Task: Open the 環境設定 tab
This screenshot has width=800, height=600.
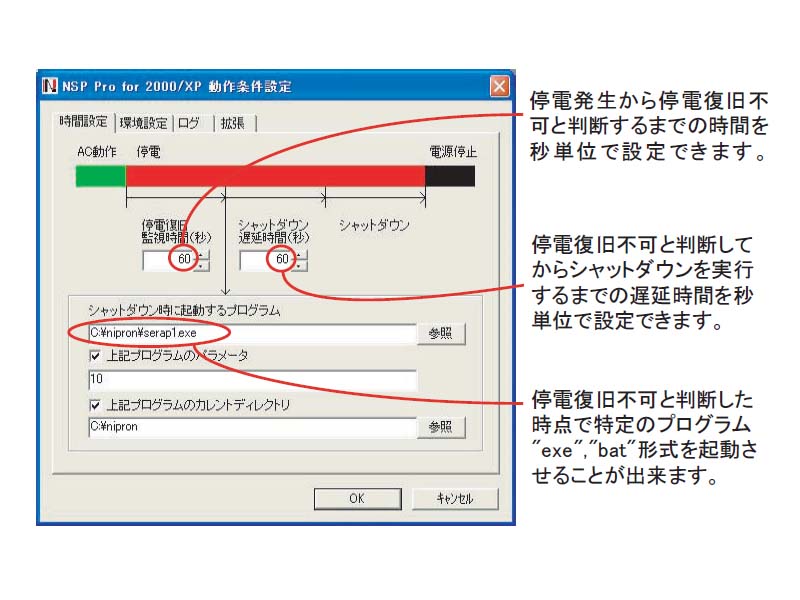Action: (x=143, y=123)
